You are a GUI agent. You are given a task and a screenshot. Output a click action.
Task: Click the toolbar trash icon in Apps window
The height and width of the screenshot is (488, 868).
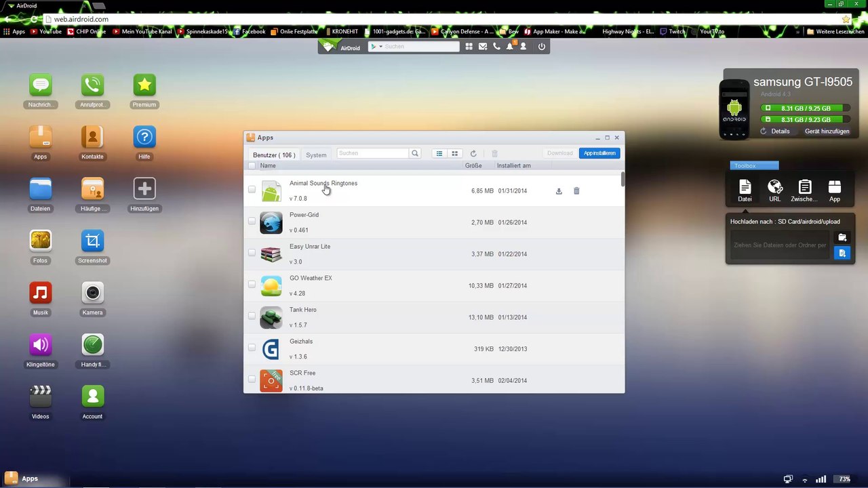click(494, 154)
